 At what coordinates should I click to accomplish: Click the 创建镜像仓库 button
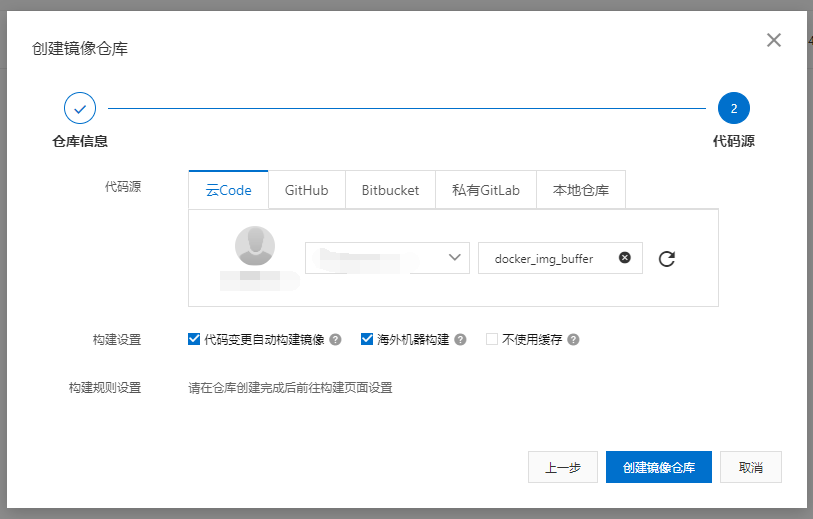click(658, 467)
